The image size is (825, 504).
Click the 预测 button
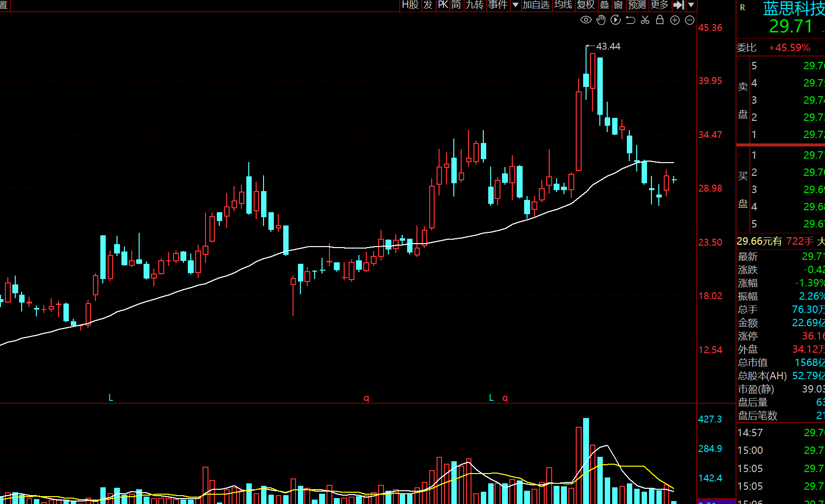pyautogui.click(x=637, y=5)
